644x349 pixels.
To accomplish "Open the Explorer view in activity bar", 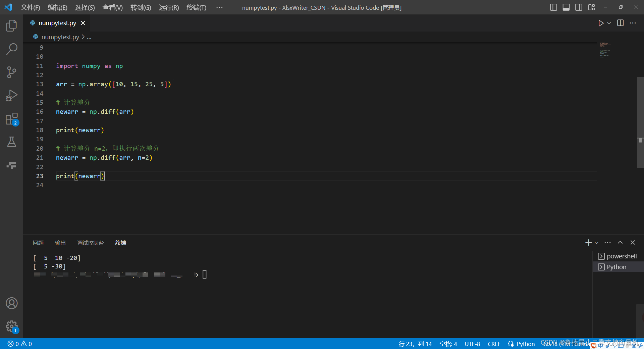I will coord(11,26).
